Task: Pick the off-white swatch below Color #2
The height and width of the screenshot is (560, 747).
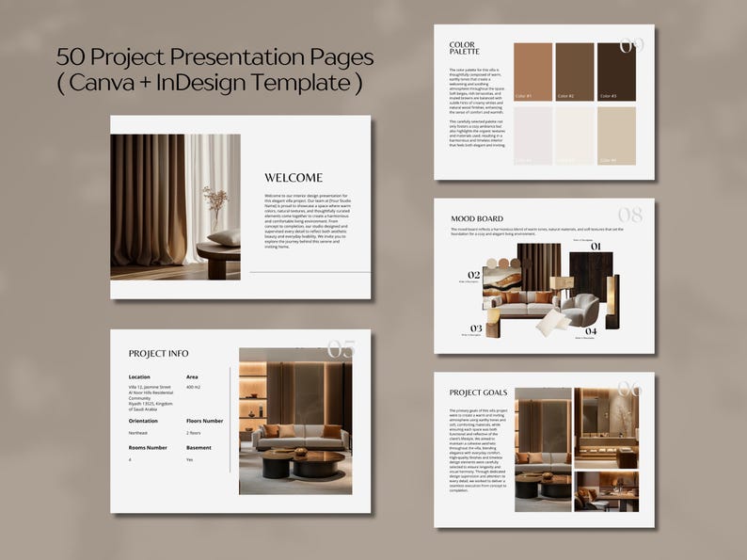Action: click(x=575, y=136)
